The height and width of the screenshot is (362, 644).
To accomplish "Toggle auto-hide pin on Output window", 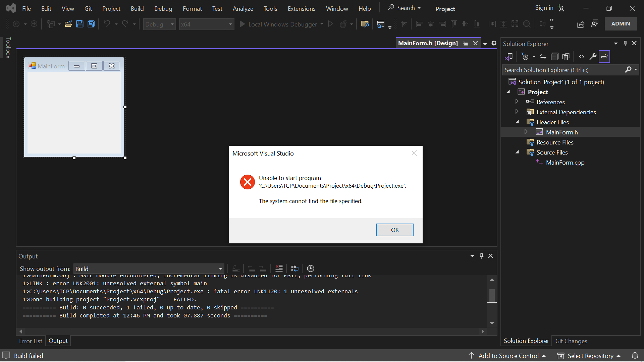I will click(x=481, y=256).
